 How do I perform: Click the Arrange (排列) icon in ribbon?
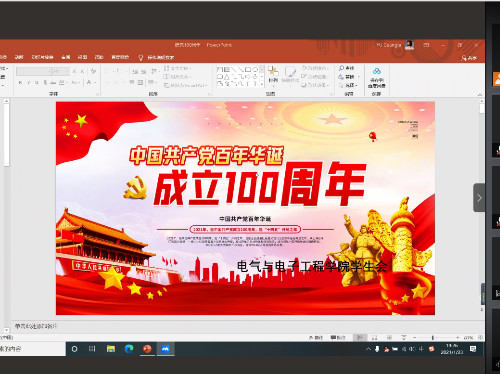[x=273, y=74]
